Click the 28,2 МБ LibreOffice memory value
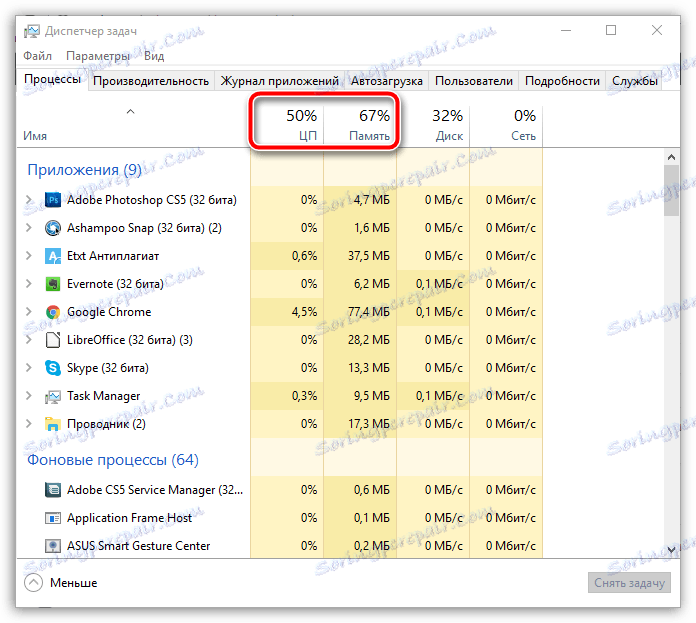Viewport: 696px width, 623px height. (x=369, y=340)
